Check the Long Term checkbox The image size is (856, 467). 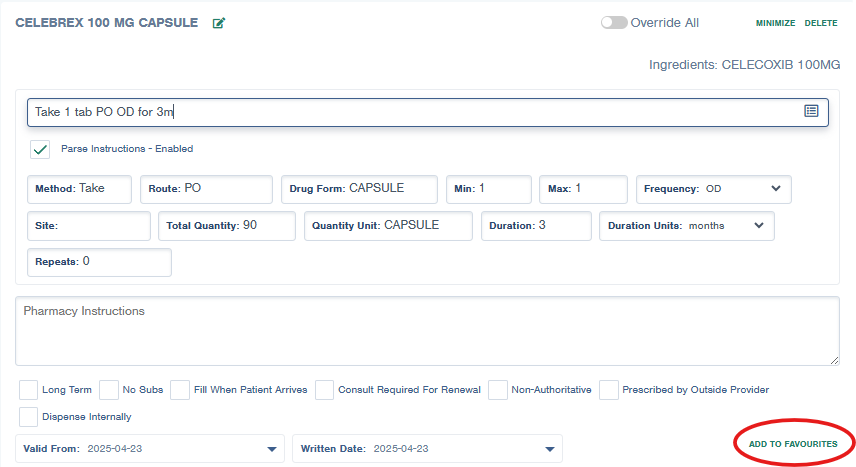pyautogui.click(x=29, y=390)
